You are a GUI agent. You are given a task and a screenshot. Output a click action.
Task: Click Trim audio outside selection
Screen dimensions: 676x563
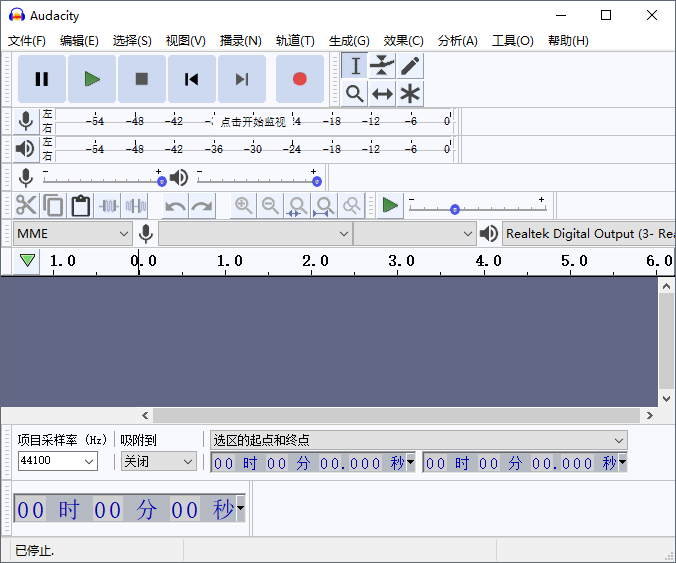[x=108, y=206]
